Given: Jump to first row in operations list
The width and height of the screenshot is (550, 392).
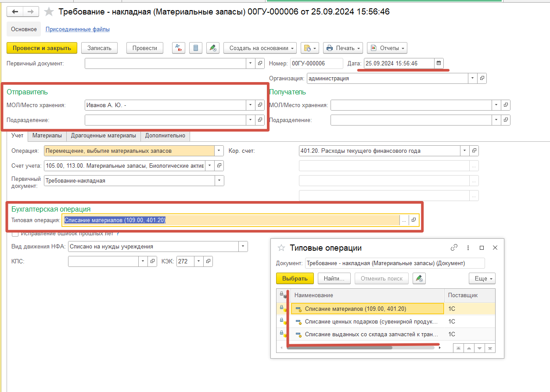Looking at the screenshot, I should (x=458, y=348).
